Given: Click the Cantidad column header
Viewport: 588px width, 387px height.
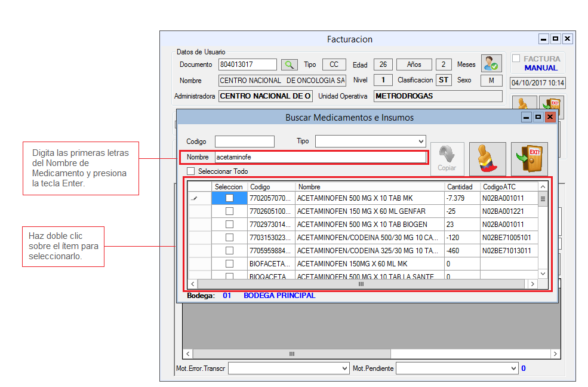Looking at the screenshot, I should click(x=461, y=187).
